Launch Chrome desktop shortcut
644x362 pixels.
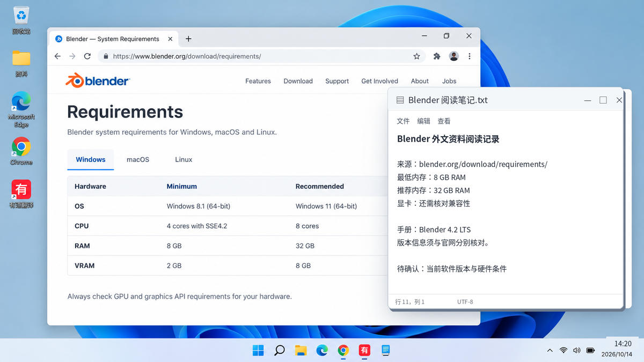click(21, 151)
